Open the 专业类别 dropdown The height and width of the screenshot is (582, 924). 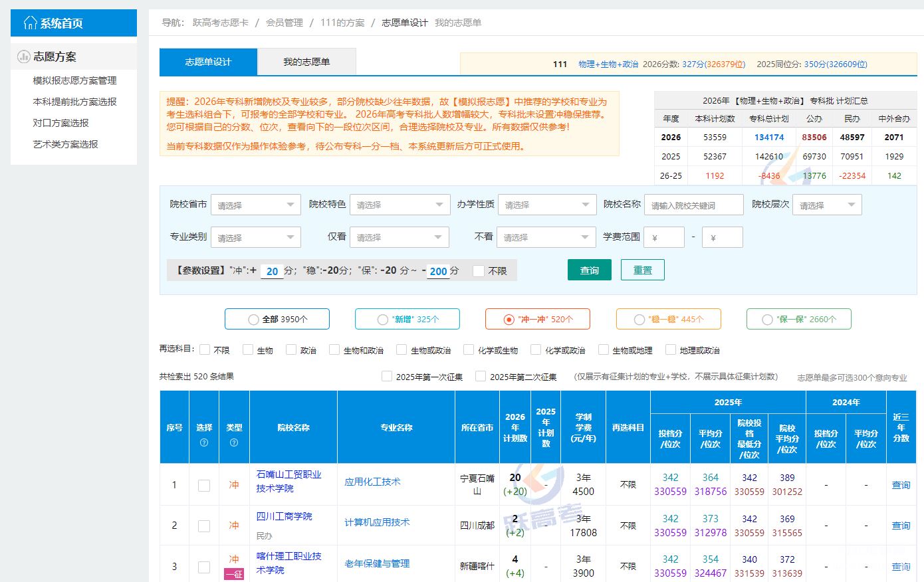pyautogui.click(x=256, y=237)
